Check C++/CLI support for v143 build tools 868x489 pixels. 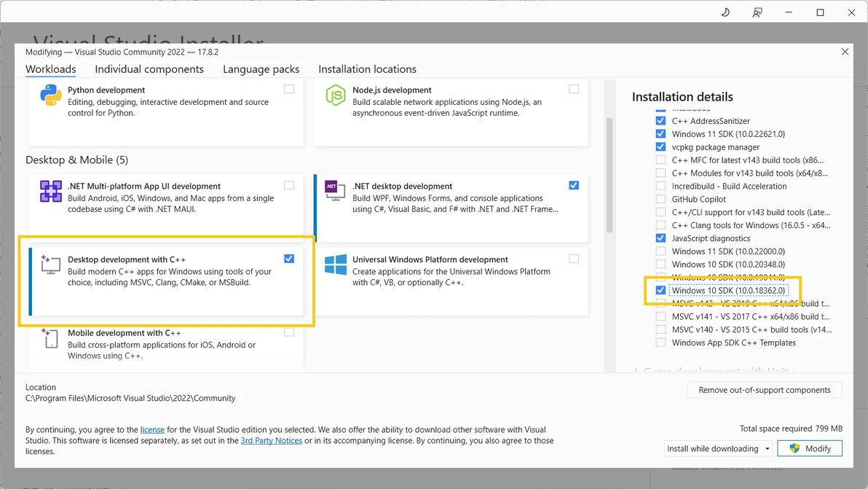(660, 212)
